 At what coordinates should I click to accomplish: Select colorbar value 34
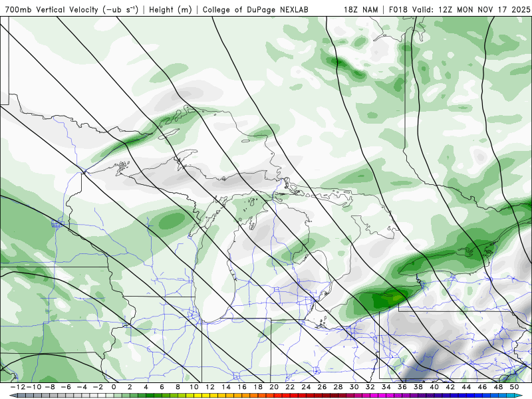tap(386, 387)
